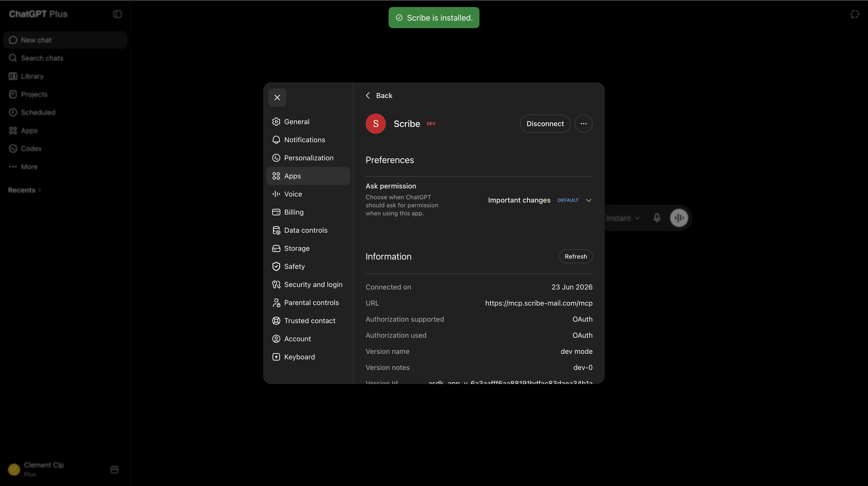Click the back arrow chevron icon
Screen dimensions: 868x486
pos(368,96)
